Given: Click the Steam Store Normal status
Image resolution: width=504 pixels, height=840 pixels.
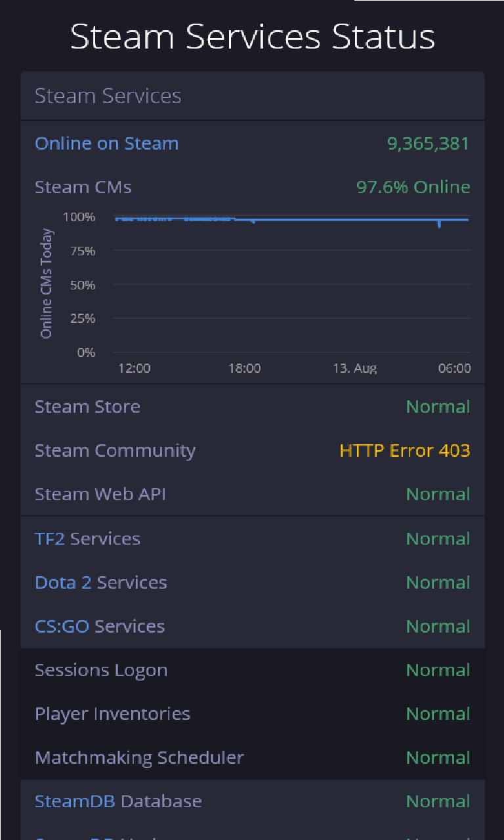Looking at the screenshot, I should [438, 407].
